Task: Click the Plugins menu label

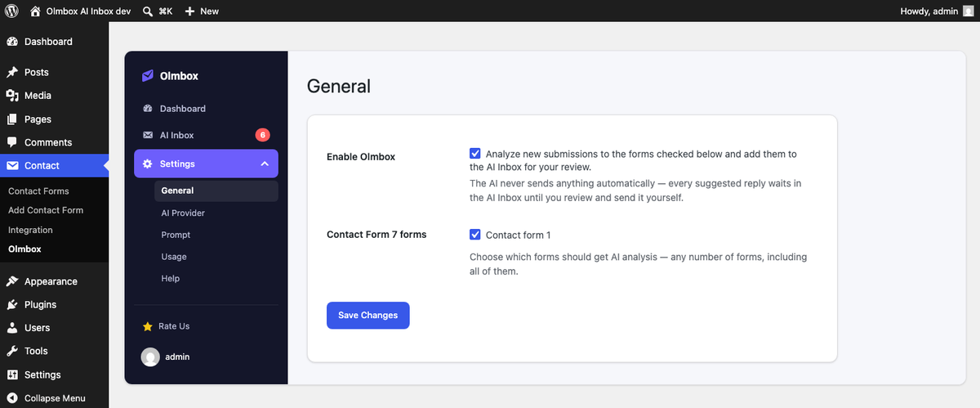Action: click(41, 304)
